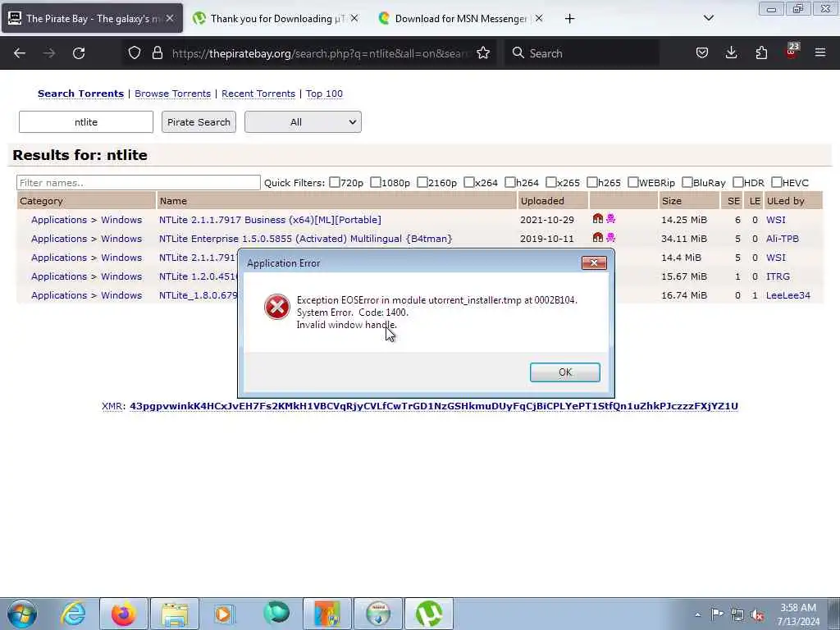Focus the Filter names input field
Image resolution: width=840 pixels, height=630 pixels.
pyautogui.click(x=138, y=183)
